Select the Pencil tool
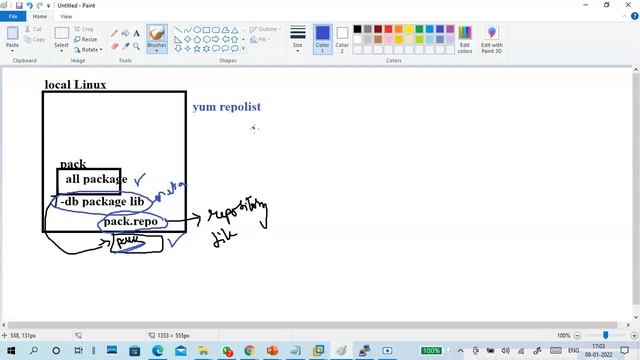 tap(114, 33)
